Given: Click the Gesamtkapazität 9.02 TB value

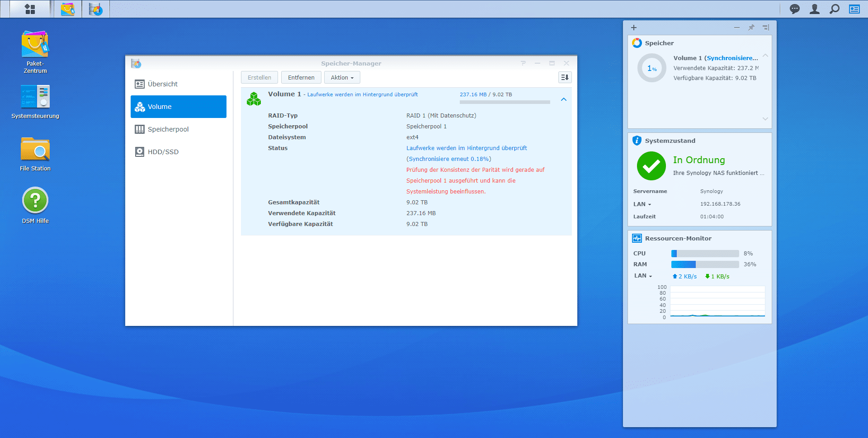Looking at the screenshot, I should pyautogui.click(x=417, y=203).
